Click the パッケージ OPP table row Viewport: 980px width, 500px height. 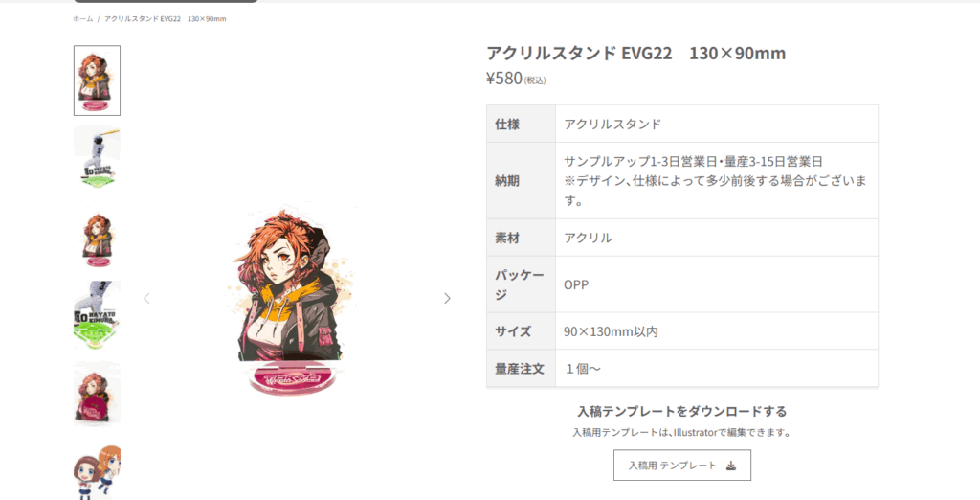pos(681,284)
